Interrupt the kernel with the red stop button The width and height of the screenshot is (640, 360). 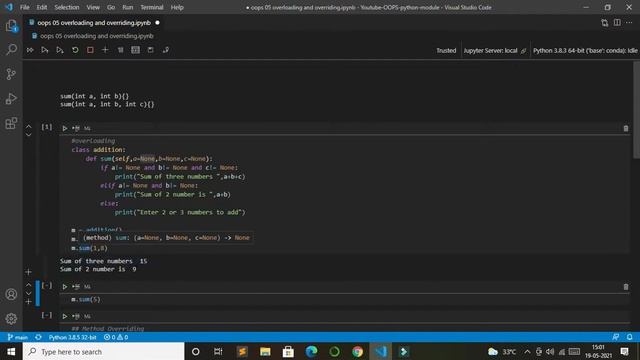pyautogui.click(x=90, y=50)
